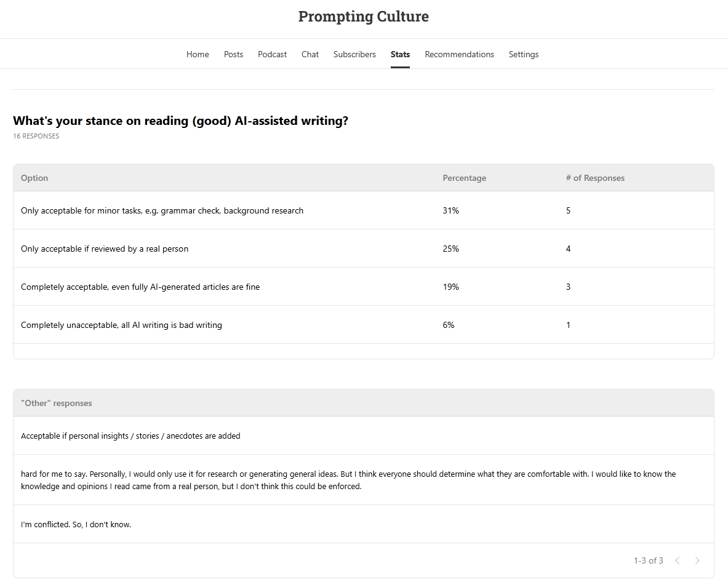This screenshot has width=728, height=582.
Task: Open the Recommendations tab
Action: (459, 54)
